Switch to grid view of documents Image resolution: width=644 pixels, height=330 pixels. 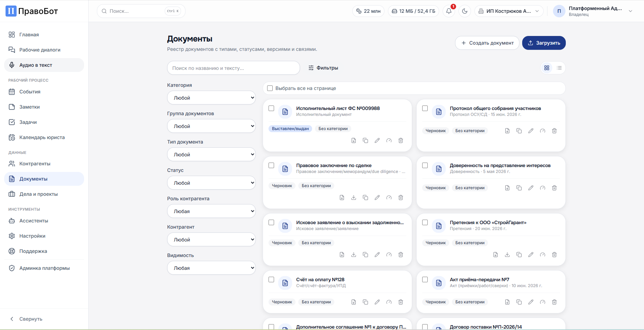[x=547, y=68]
